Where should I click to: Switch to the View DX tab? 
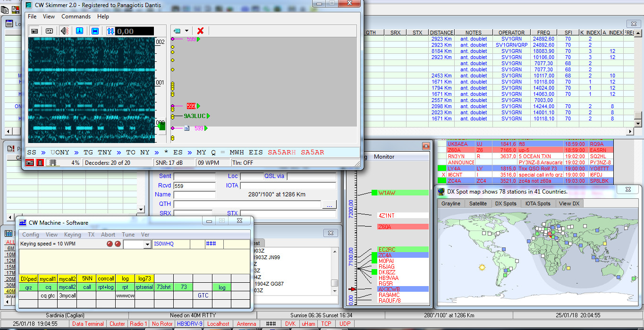pos(569,203)
